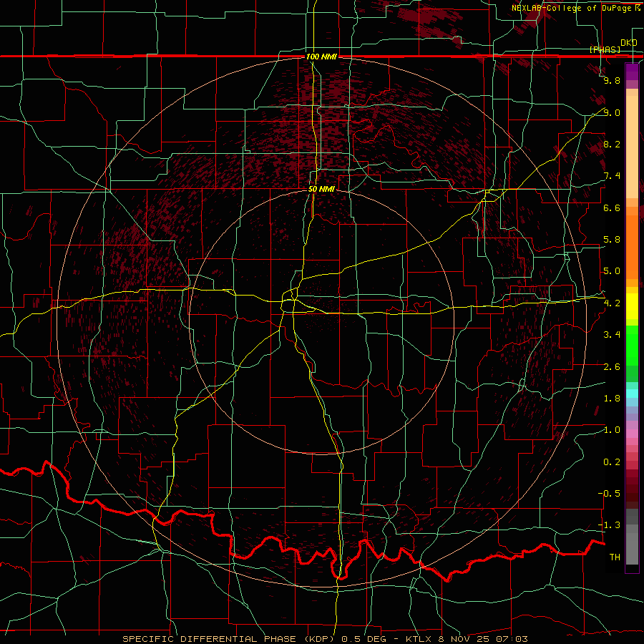Click the 5.0 scale value
This screenshot has width=644, height=644.
tap(612, 271)
